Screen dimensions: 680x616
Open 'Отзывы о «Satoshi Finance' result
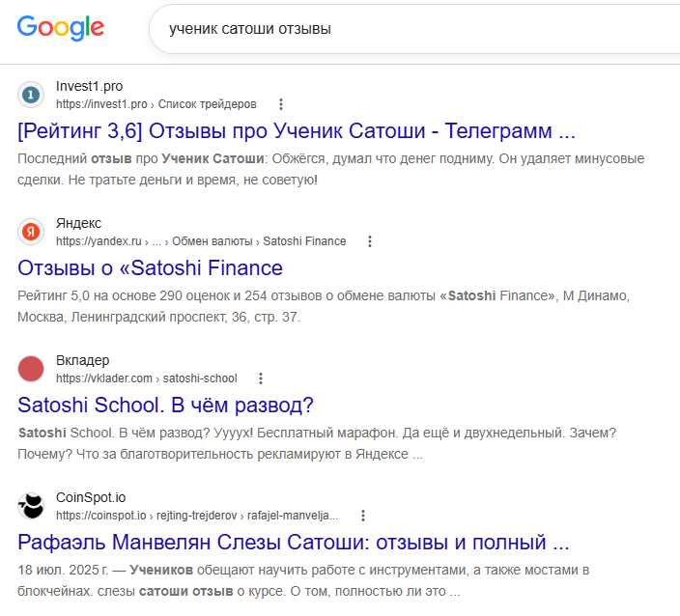tap(150, 267)
